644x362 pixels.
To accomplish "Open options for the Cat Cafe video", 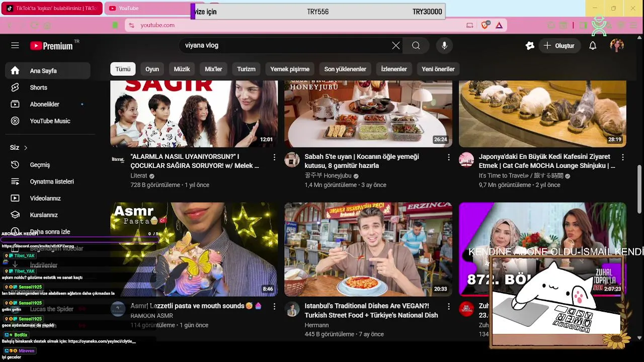I will pyautogui.click(x=623, y=157).
